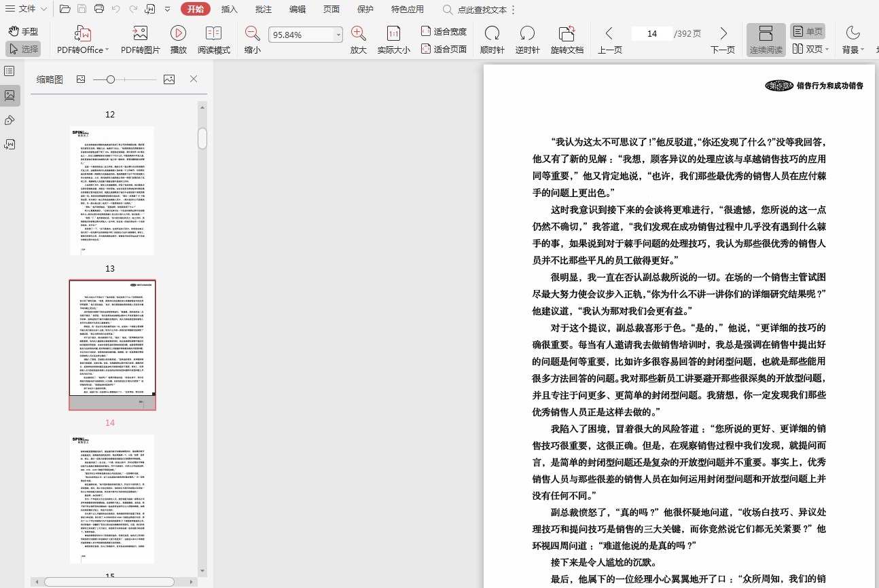879x588 pixels.
Task: Click the PDF转Office conversion icon
Action: click(x=82, y=33)
